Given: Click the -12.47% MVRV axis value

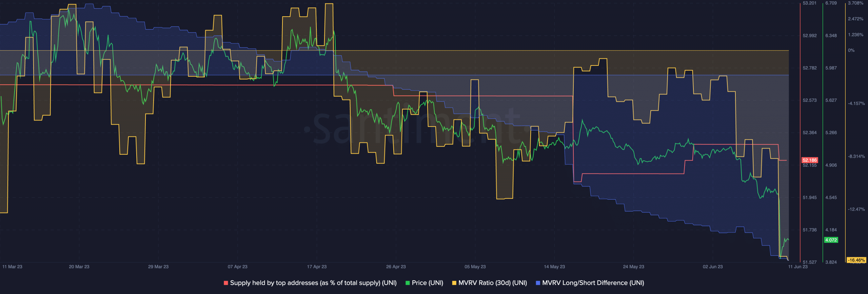Looking at the screenshot, I should (856, 210).
